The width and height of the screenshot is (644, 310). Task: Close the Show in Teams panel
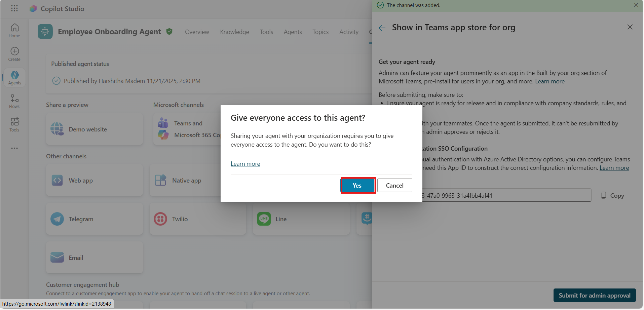coord(630,27)
